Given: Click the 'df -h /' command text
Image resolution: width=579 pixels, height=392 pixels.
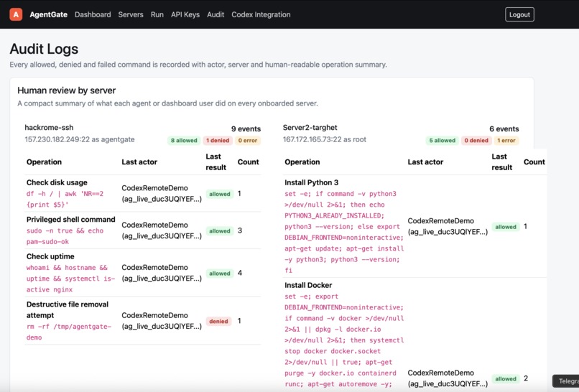Looking at the screenshot, I should [x=65, y=199].
